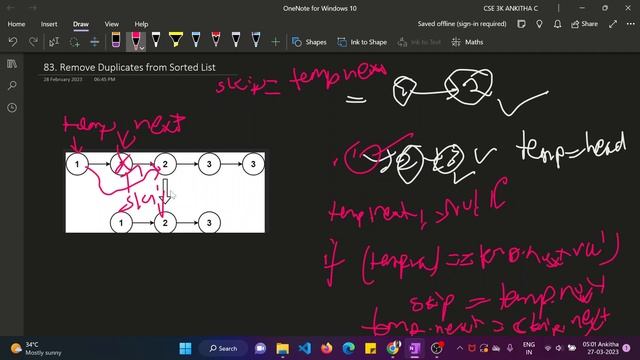Show the notebooks navigation pane
Screen dimensions: 640x360
click(x=12, y=64)
